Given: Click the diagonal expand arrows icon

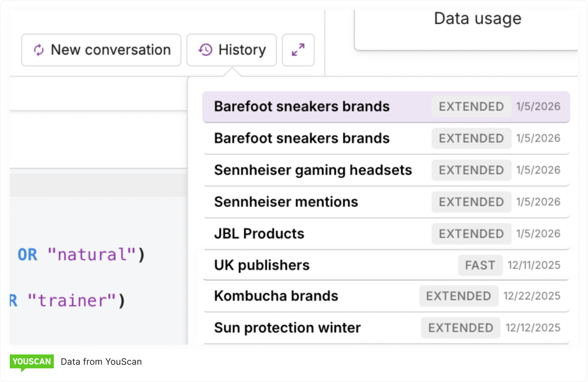Looking at the screenshot, I should [298, 50].
